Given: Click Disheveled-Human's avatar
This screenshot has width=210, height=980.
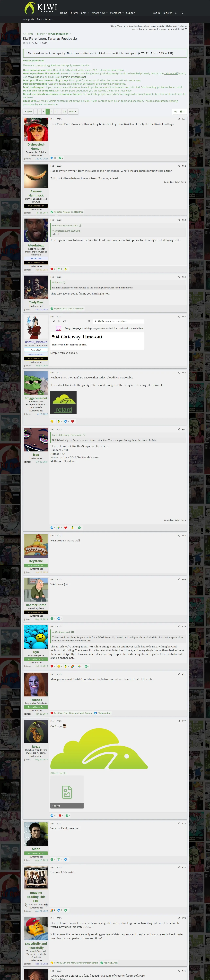Looking at the screenshot, I should [36, 129].
